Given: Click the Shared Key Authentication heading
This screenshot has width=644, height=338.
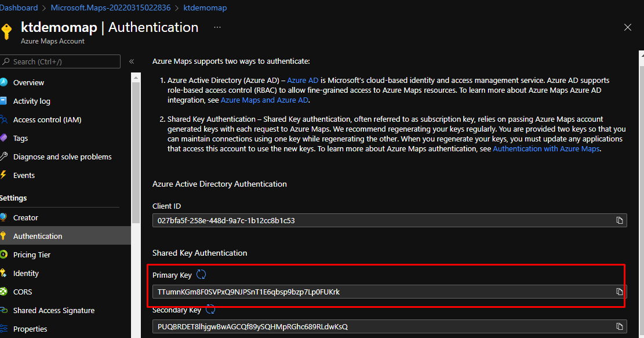Looking at the screenshot, I should [x=199, y=253].
